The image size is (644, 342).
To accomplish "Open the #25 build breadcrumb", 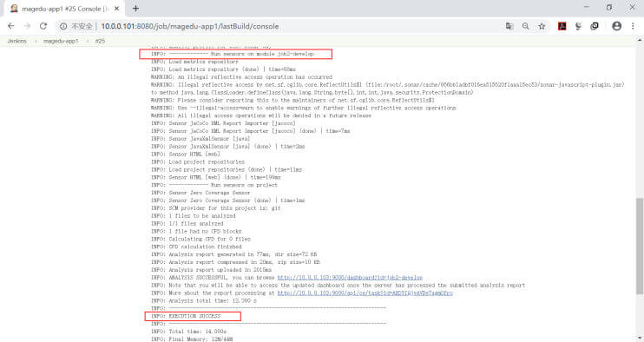I will click(100, 41).
